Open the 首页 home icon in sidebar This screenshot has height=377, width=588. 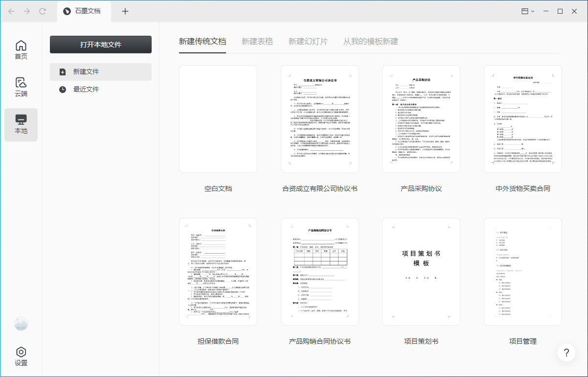21,50
